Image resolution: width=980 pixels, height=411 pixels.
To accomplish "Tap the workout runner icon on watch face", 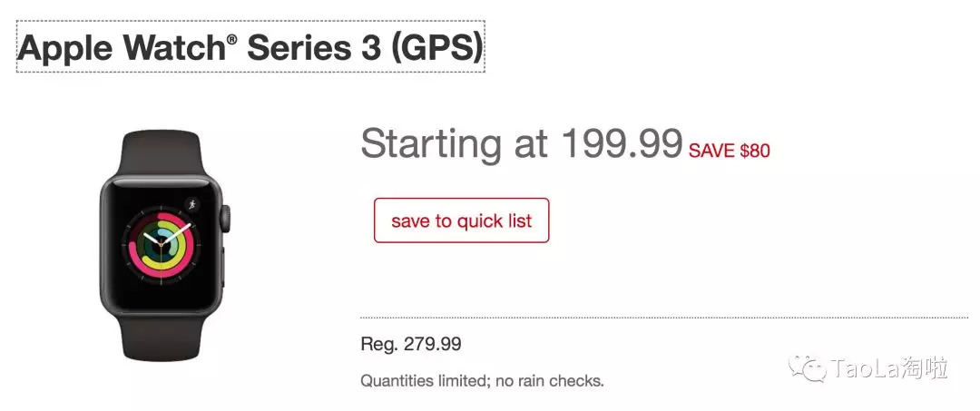I will [x=191, y=204].
